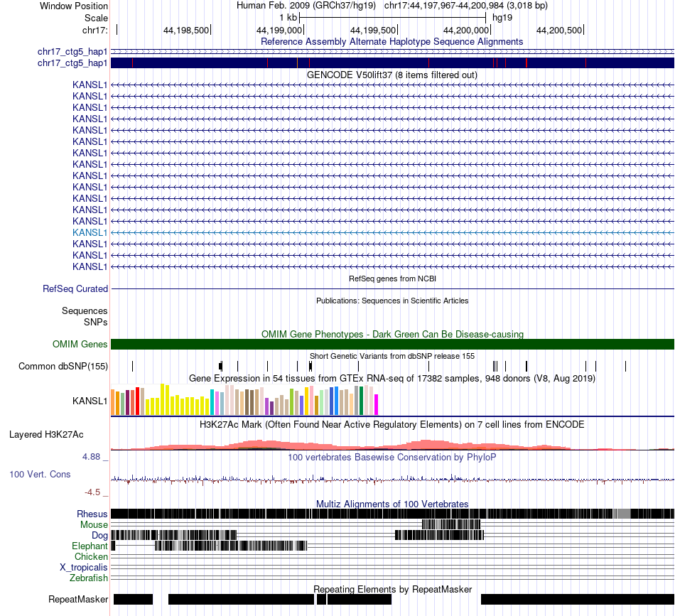The width and height of the screenshot is (675, 616).
Task: Open Multiz Alignments of 100 Vertebrates title
Action: [392, 504]
